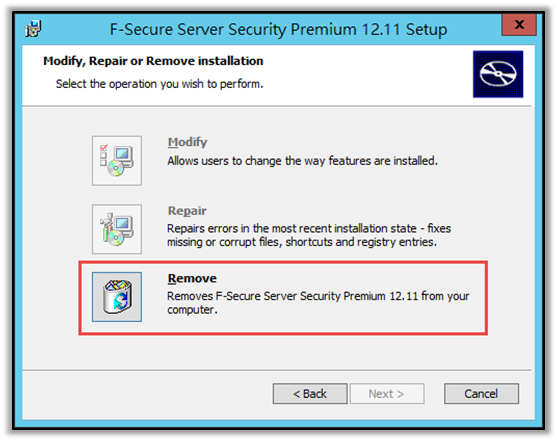The height and width of the screenshot is (441, 557).
Task: Click the 'Modify, Repair or Remove installation' heading
Action: click(x=153, y=61)
